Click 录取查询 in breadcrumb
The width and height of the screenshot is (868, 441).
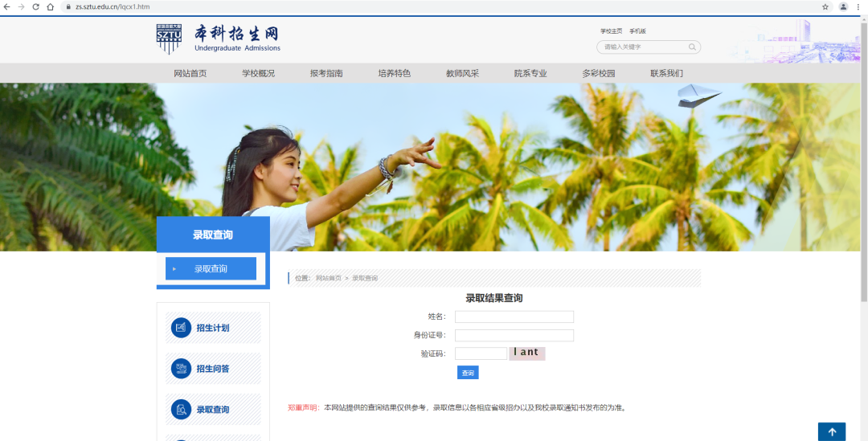[x=366, y=278]
